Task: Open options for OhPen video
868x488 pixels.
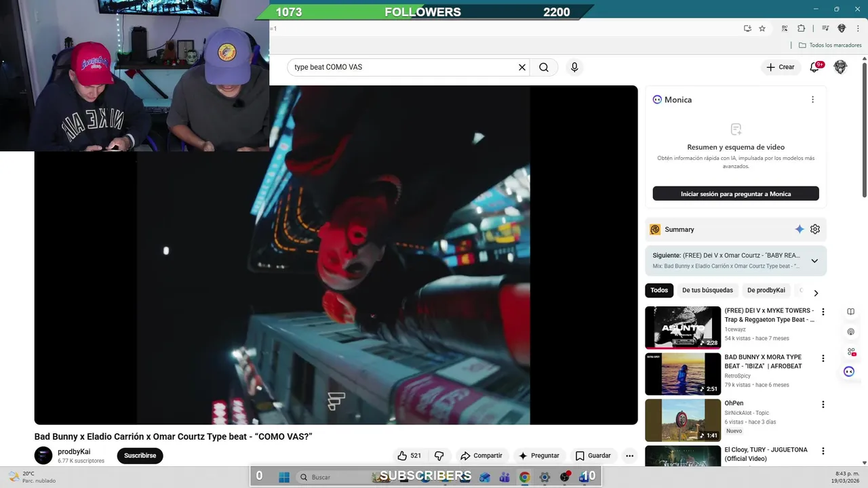Action: 823,405
